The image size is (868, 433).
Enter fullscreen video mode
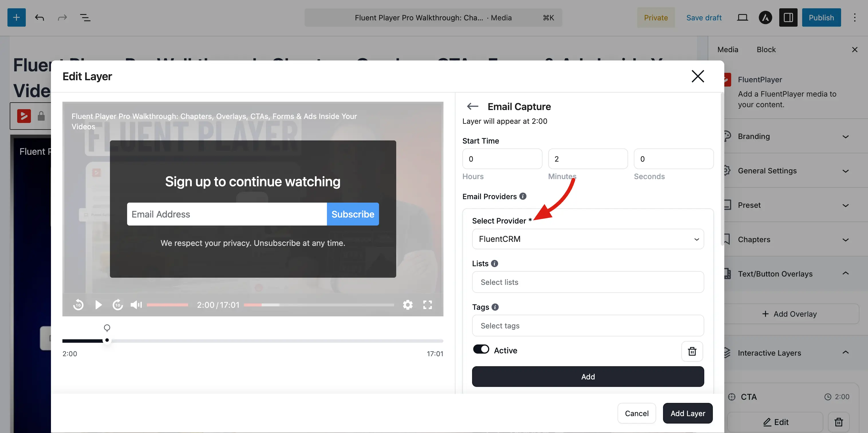pyautogui.click(x=428, y=305)
